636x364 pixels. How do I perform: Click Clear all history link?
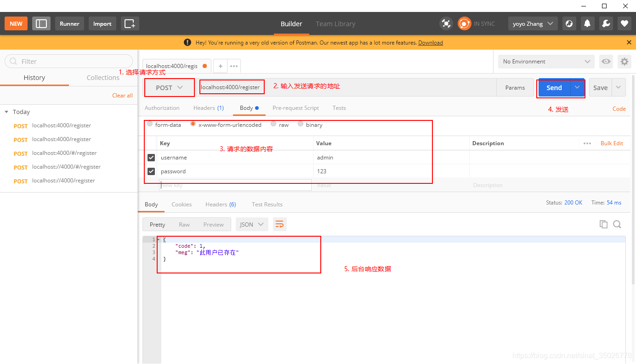click(x=122, y=96)
